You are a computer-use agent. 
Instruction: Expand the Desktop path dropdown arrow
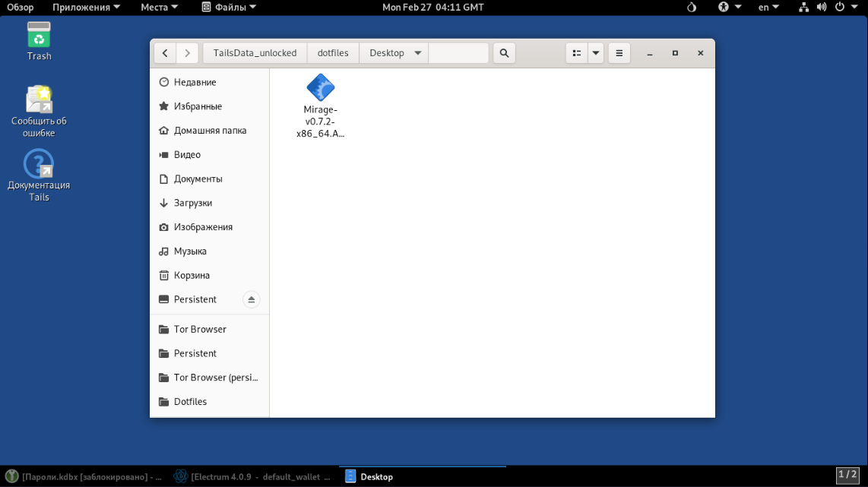(417, 53)
